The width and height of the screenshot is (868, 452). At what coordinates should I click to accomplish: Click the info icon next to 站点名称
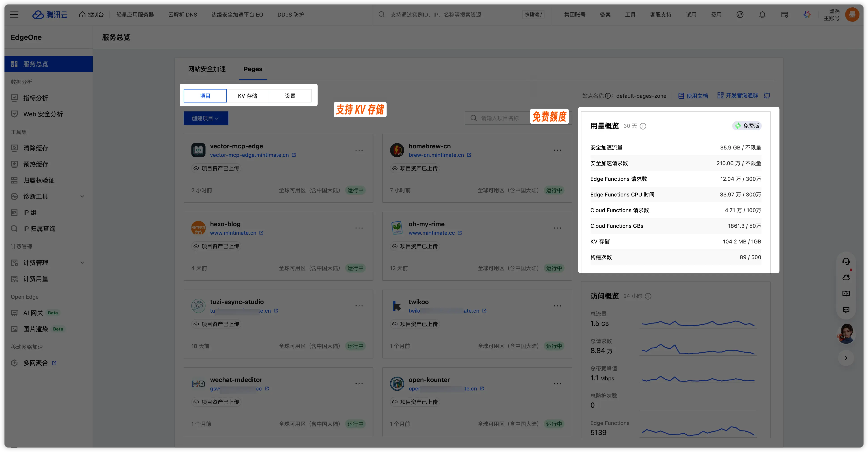tap(608, 96)
